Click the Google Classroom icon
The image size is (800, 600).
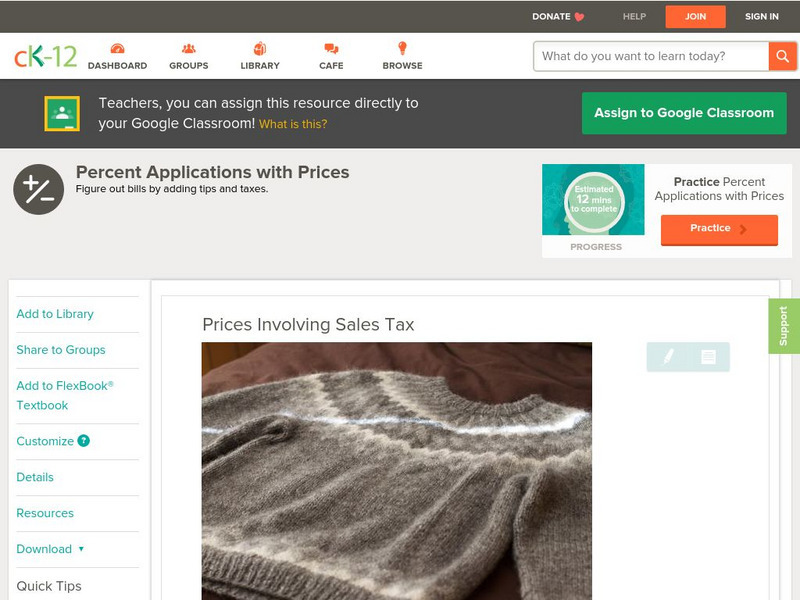[x=62, y=113]
